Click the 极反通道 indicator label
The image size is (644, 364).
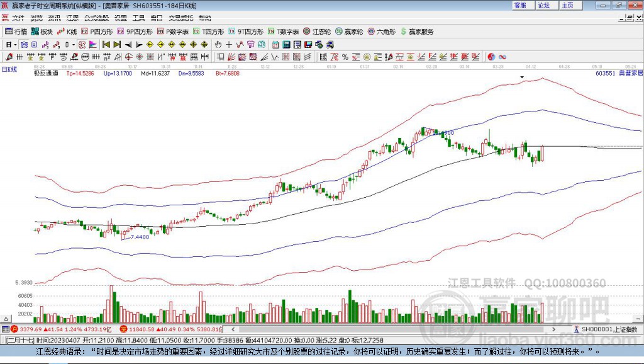(x=46, y=73)
